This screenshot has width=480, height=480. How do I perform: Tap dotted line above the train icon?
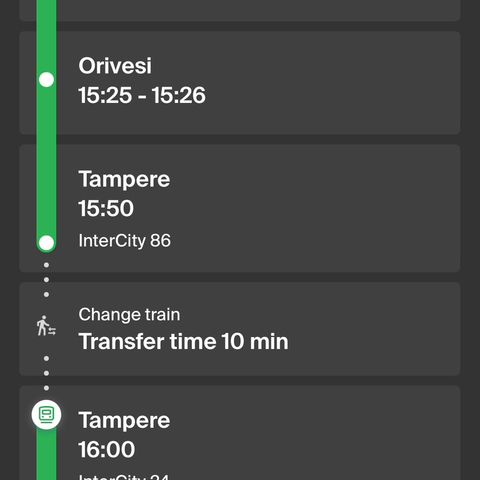(46, 373)
